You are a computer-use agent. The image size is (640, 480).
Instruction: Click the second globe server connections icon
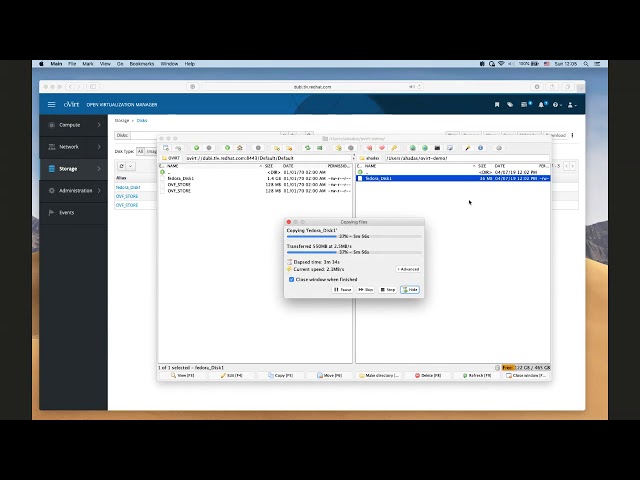pyautogui.click(x=425, y=148)
